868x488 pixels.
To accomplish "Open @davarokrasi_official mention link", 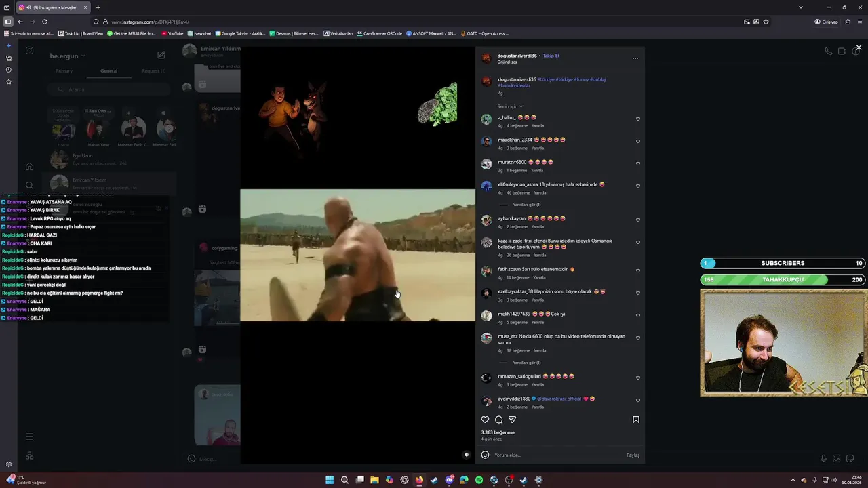I will pyautogui.click(x=559, y=399).
